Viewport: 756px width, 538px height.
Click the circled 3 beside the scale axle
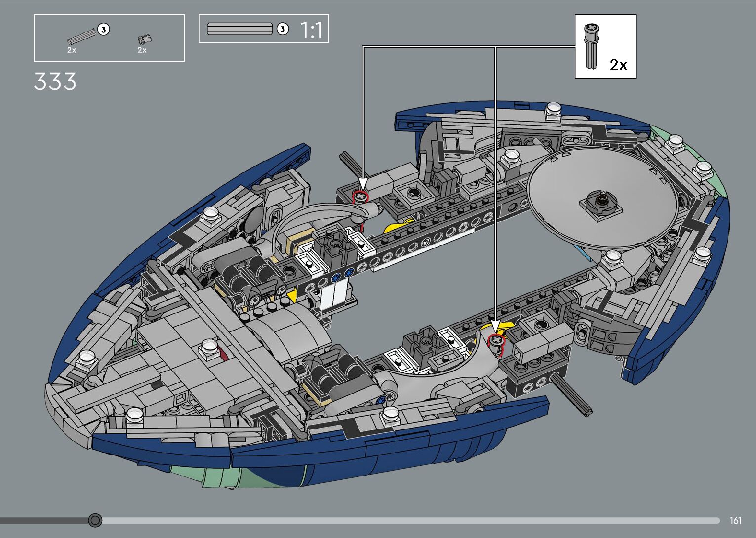[282, 29]
